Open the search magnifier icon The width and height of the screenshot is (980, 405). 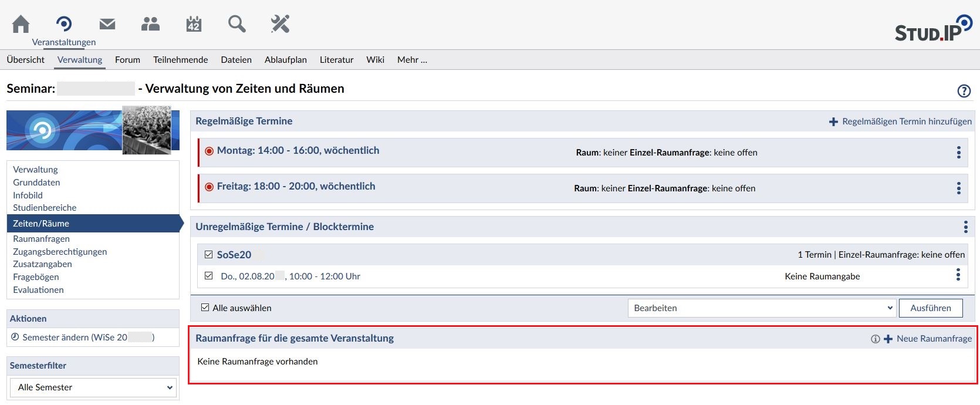point(236,24)
